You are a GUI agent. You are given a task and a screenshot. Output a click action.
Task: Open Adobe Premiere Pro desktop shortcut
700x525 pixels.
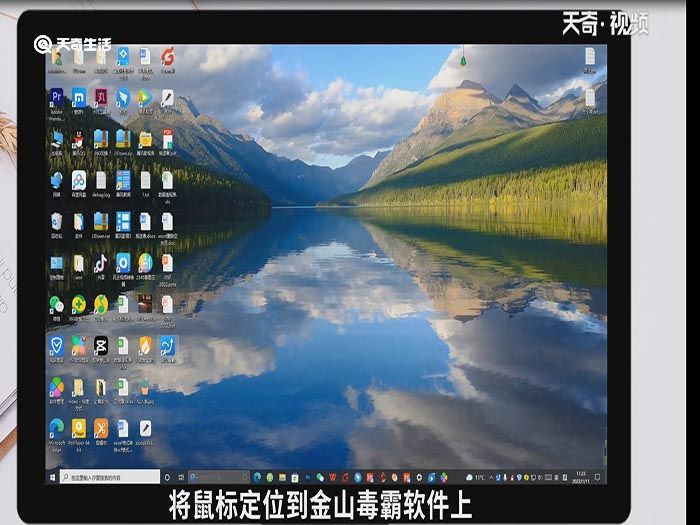[57, 98]
